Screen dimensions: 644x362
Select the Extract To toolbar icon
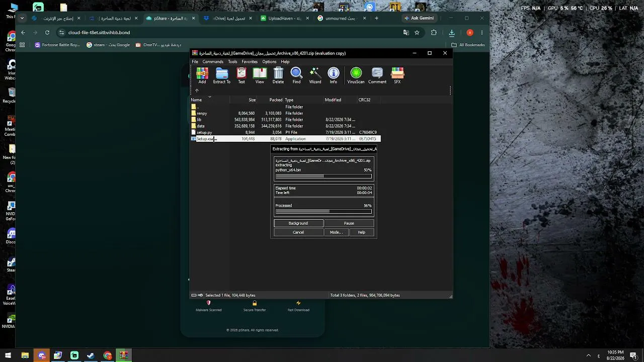(221, 76)
